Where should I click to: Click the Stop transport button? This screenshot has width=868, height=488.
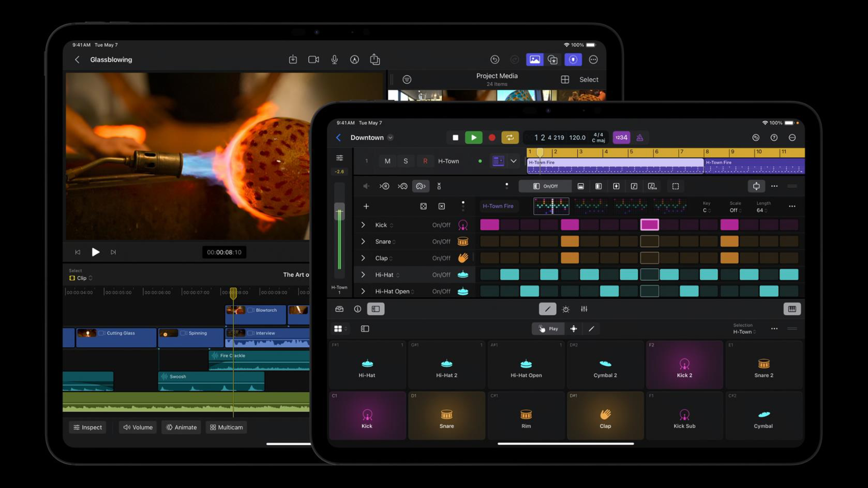pyautogui.click(x=455, y=137)
